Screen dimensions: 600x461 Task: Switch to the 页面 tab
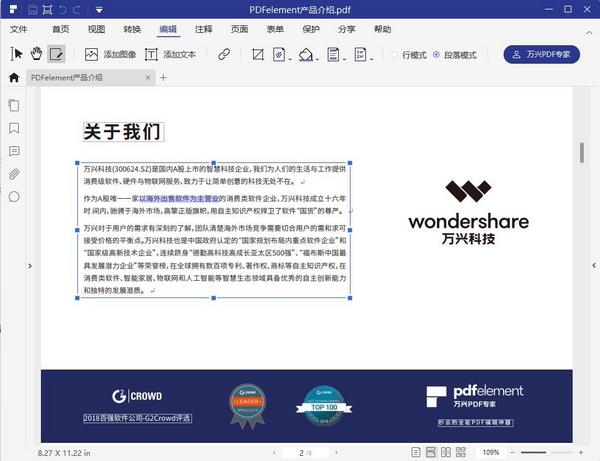coord(240,29)
